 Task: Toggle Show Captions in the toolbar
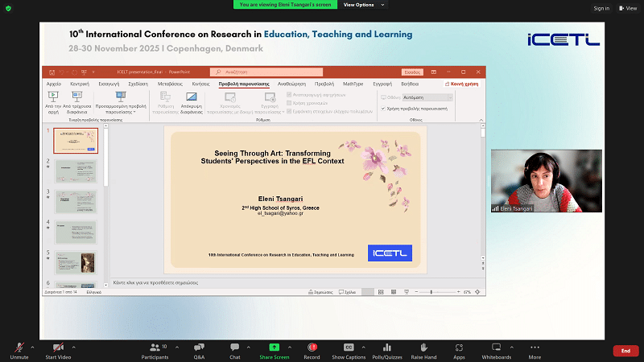click(349, 347)
